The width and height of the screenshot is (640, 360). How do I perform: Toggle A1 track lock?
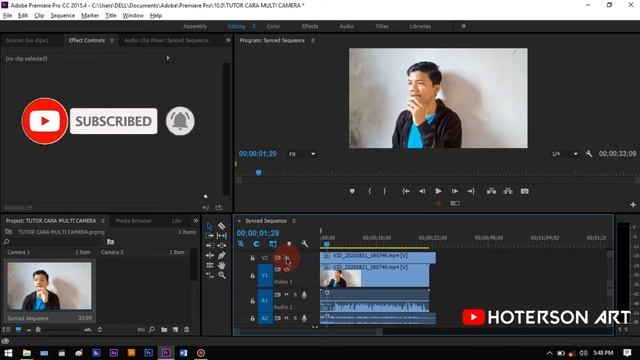click(253, 301)
